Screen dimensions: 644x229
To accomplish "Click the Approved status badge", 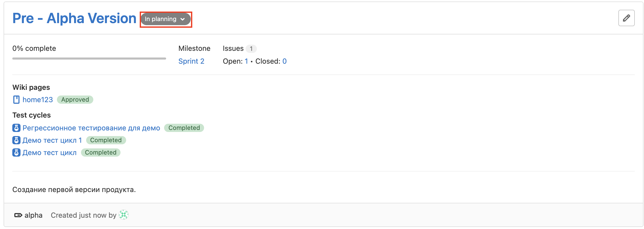I will coord(75,100).
